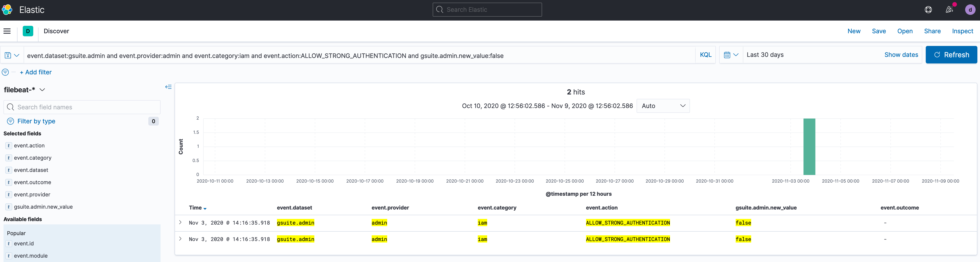Open the newsfeed notifications icon
980x262 pixels.
pyautogui.click(x=949, y=10)
